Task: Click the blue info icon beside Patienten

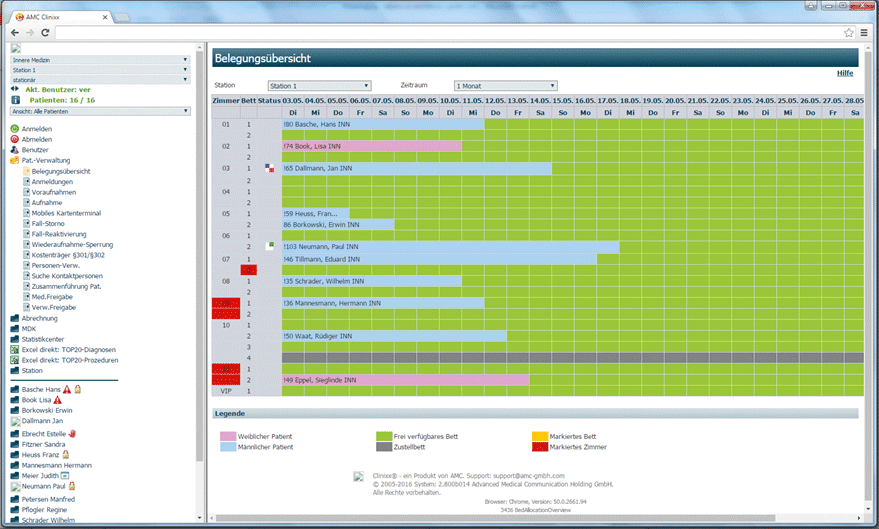Action: (x=15, y=100)
